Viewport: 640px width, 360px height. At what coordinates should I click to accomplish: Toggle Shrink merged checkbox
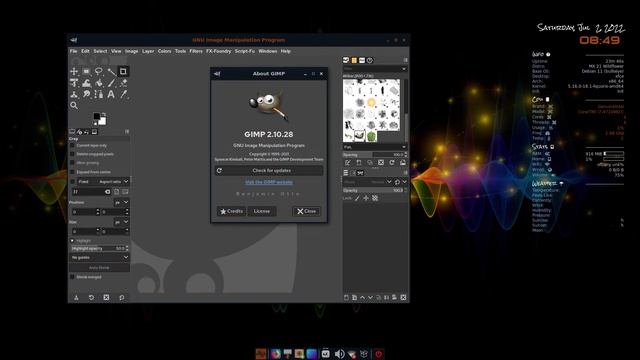(x=72, y=277)
